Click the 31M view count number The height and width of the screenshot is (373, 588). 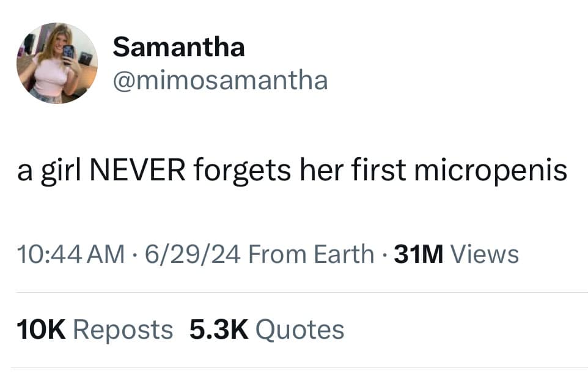click(x=419, y=254)
